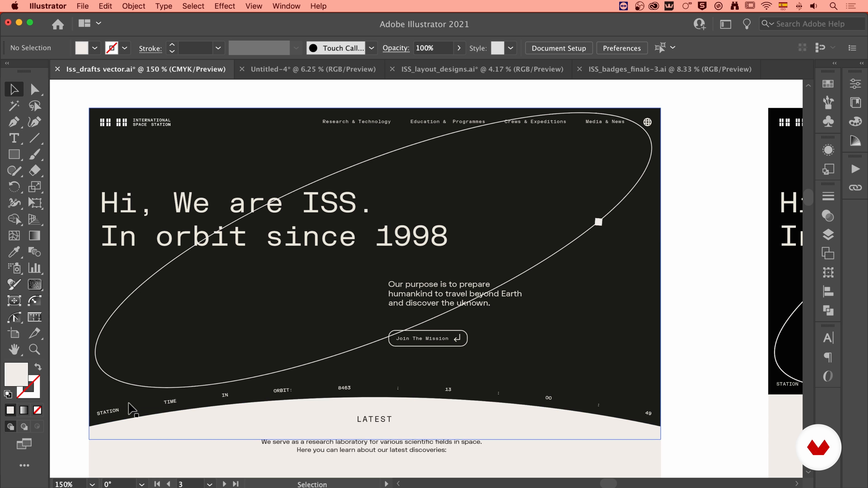Select the Zoom tool
Screen dimensions: 868x488
35,350
